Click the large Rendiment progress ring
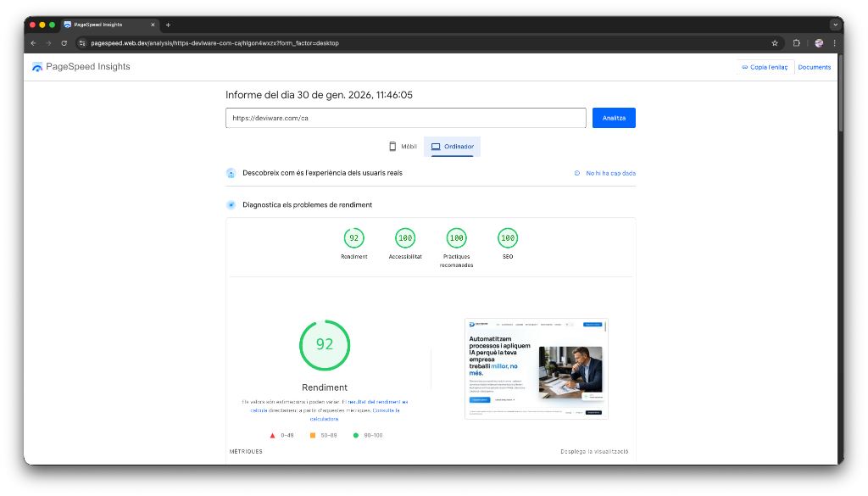 325,345
